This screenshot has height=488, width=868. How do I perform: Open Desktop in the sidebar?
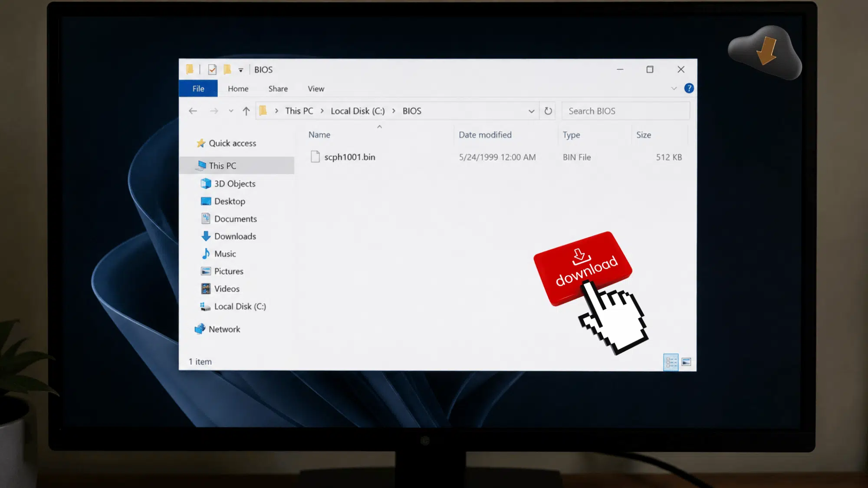(x=230, y=201)
